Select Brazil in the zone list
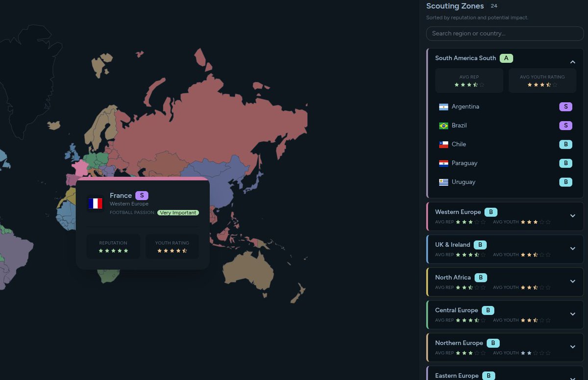The image size is (588, 380). point(505,126)
